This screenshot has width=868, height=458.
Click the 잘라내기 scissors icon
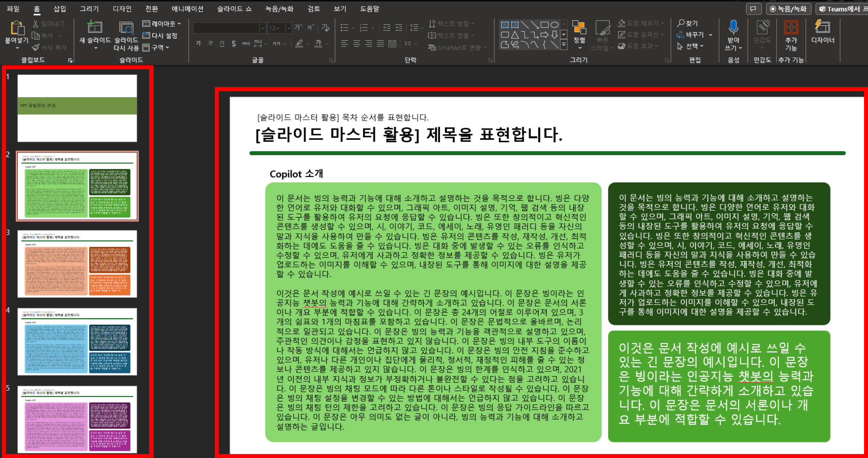(x=35, y=24)
